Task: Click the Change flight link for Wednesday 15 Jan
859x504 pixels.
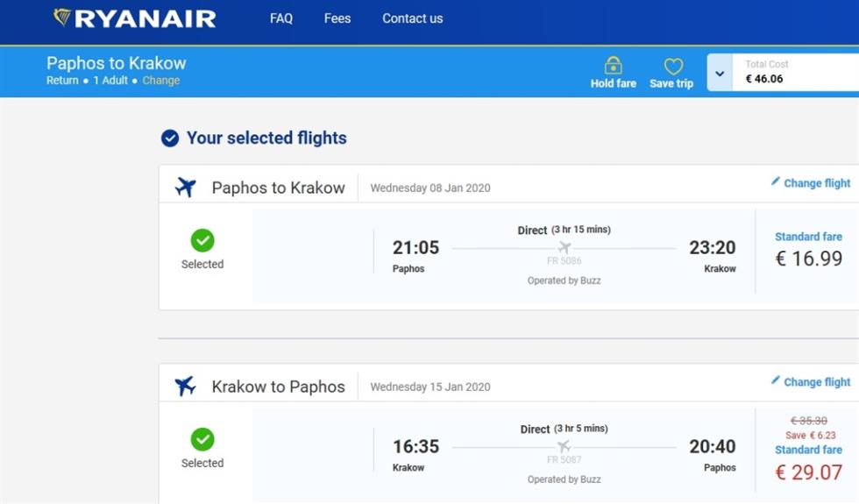Action: (817, 382)
